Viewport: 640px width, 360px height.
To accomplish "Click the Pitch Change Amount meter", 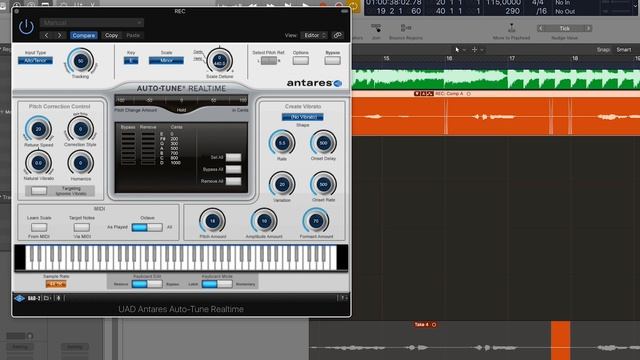I will (181, 100).
